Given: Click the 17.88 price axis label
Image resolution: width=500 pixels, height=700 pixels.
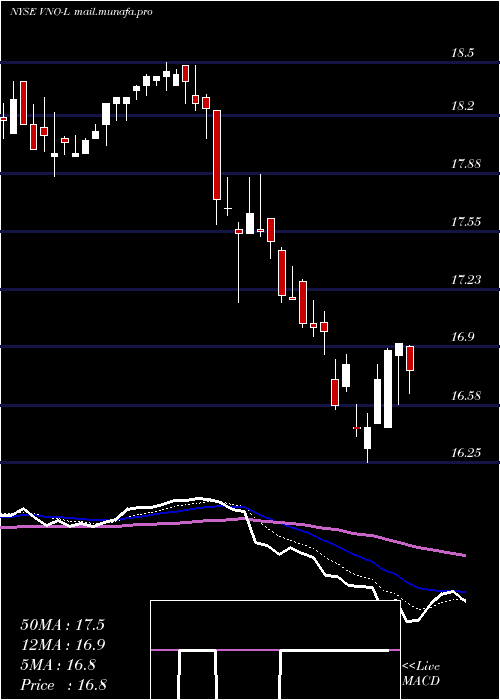Looking at the screenshot, I should 466,163.
